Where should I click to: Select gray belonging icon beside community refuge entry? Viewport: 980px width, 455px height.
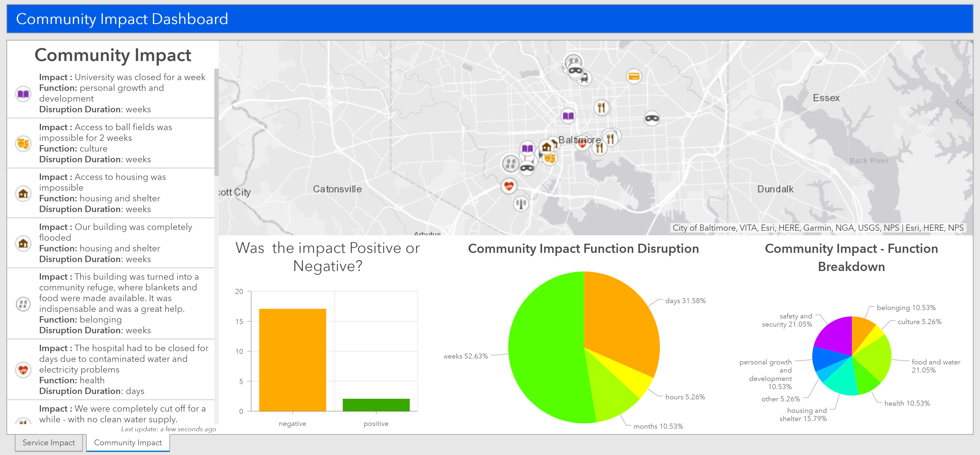pyautogui.click(x=23, y=304)
